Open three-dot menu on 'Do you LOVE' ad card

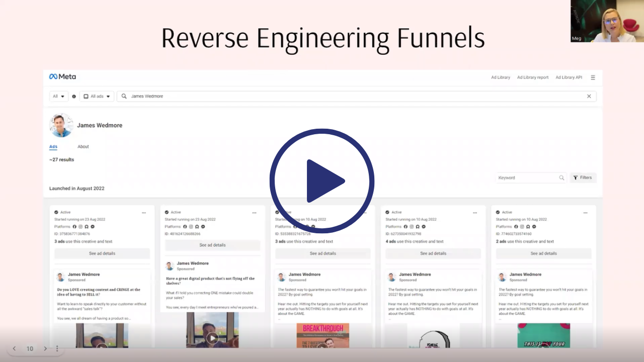pos(144,213)
